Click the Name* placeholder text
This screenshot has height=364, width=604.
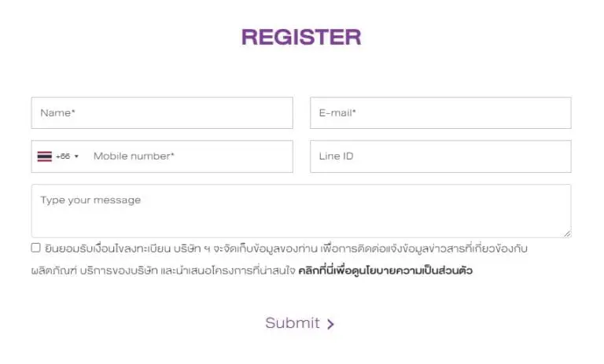[x=57, y=113]
